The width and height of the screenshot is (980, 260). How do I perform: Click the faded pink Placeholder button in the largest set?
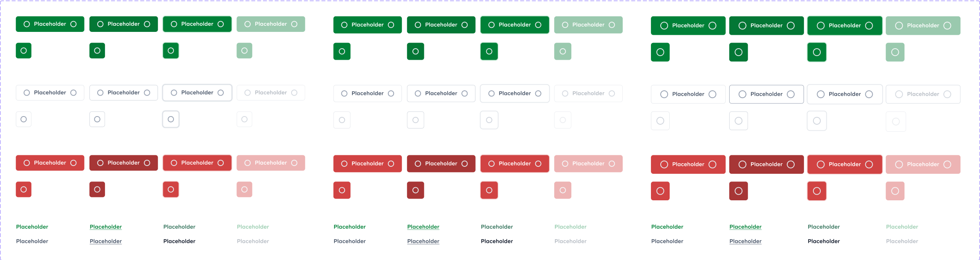923,164
